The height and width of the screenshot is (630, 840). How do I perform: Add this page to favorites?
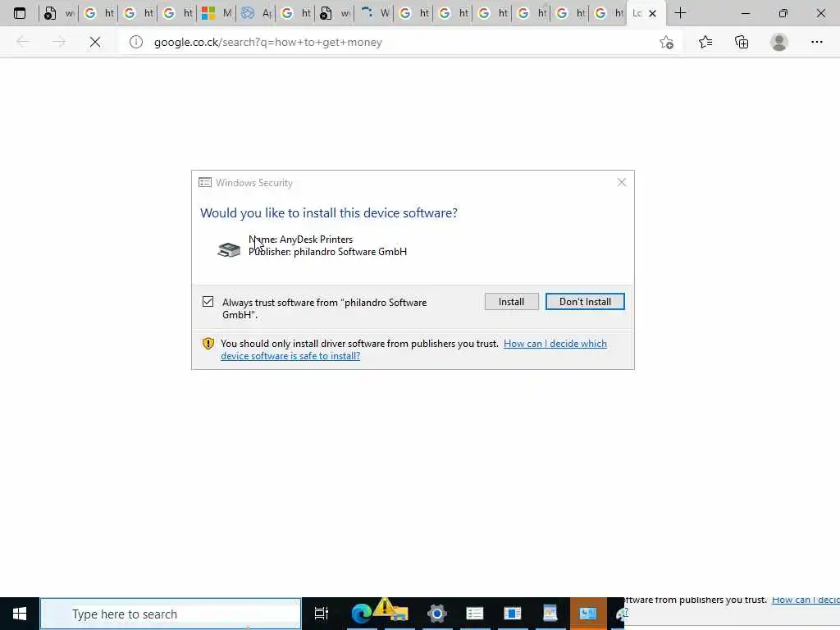pyautogui.click(x=666, y=42)
